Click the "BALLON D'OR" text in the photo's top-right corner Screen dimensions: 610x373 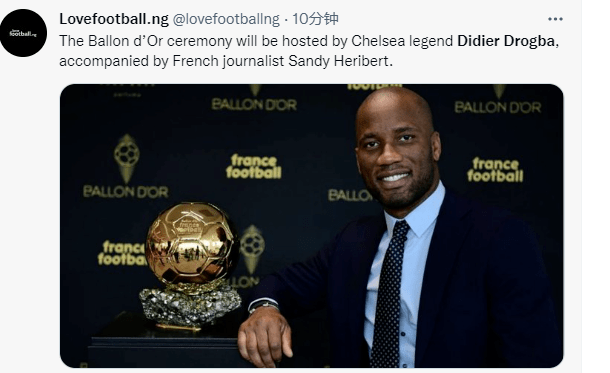(498, 107)
